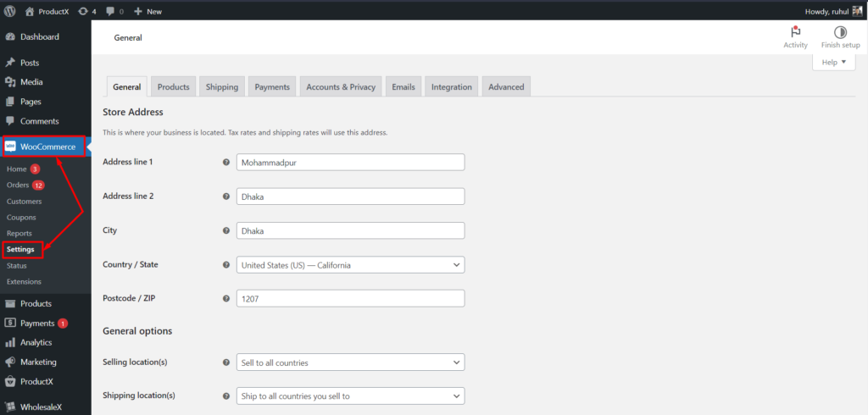The height and width of the screenshot is (415, 868).
Task: Open the Shipping location(s) dropdown
Action: 350,396
